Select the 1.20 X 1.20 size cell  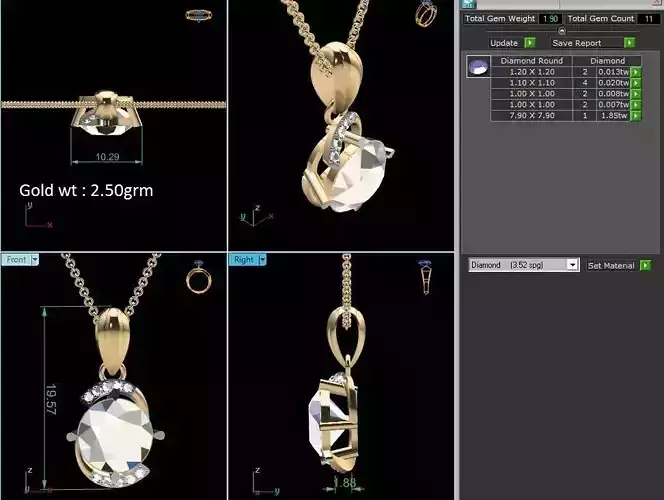[532, 72]
